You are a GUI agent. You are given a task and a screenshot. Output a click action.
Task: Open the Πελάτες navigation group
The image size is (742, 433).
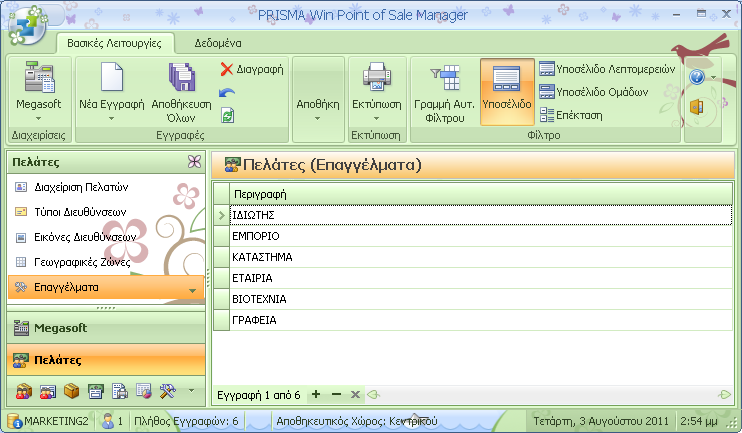106,360
